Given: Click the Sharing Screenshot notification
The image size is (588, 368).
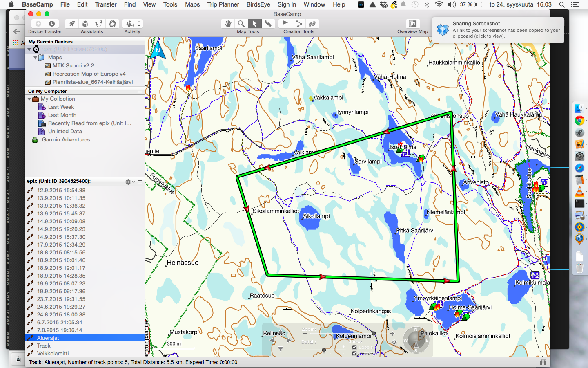Looking at the screenshot, I should (x=498, y=30).
